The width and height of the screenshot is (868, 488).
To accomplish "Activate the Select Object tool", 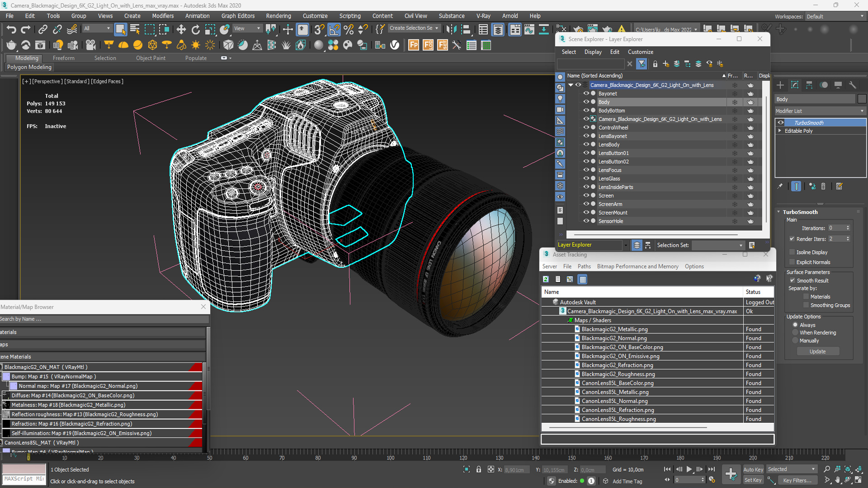I will pos(120,29).
